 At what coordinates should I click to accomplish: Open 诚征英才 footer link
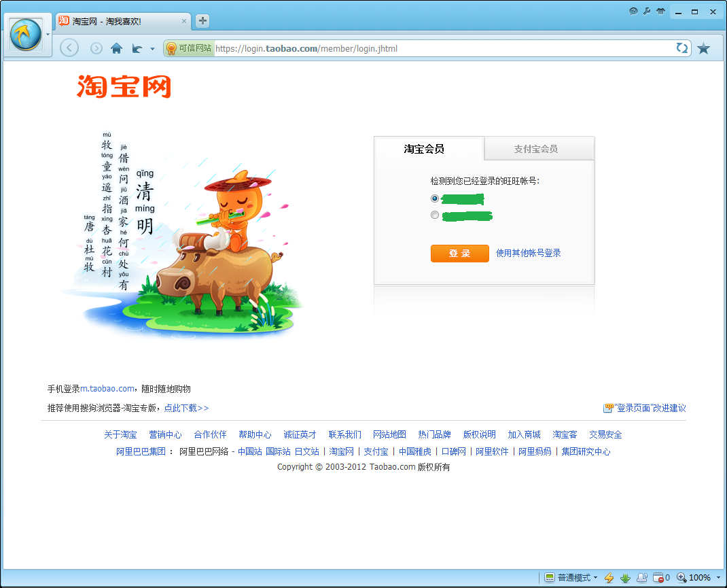300,434
